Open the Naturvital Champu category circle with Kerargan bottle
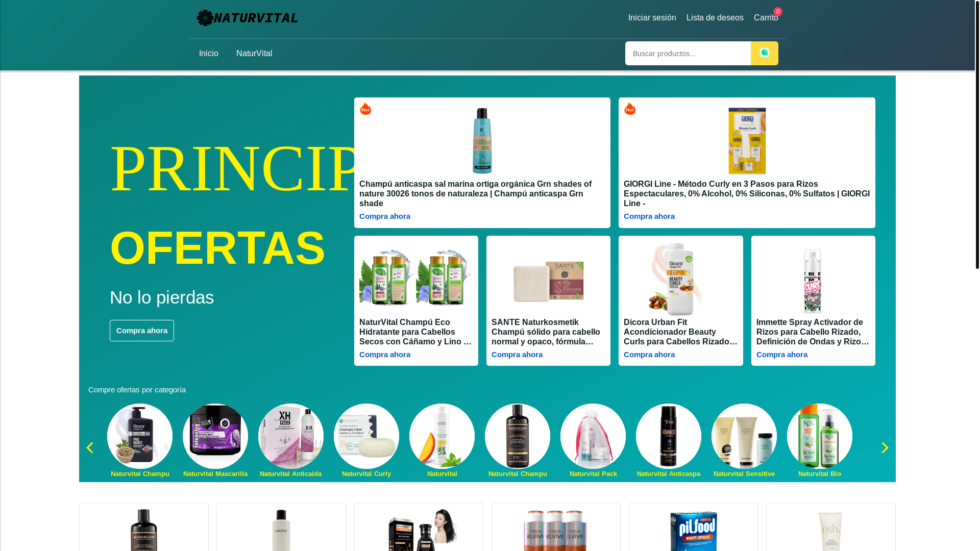The height and width of the screenshot is (551, 980). click(518, 436)
